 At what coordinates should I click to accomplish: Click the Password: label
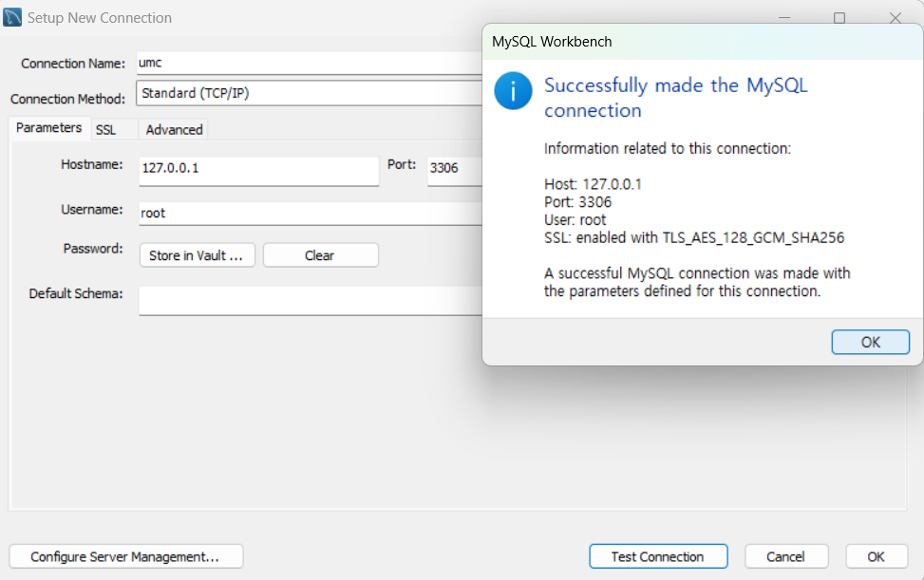coord(93,249)
